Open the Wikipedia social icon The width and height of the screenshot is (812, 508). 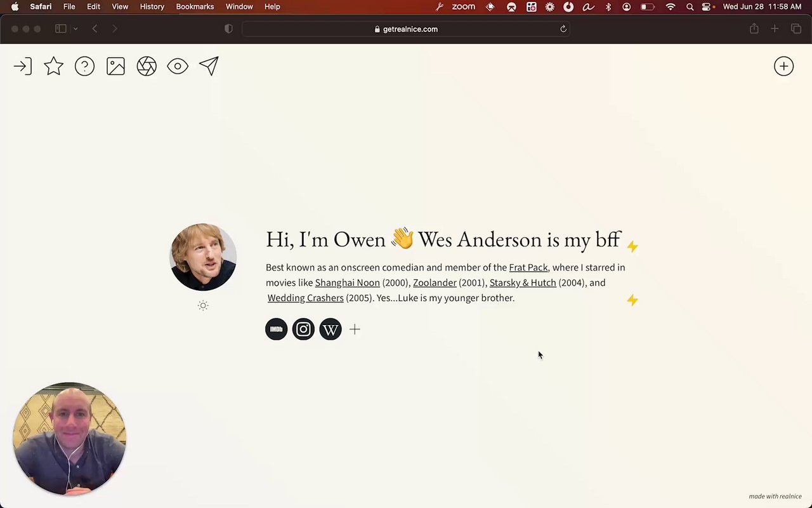click(x=331, y=329)
